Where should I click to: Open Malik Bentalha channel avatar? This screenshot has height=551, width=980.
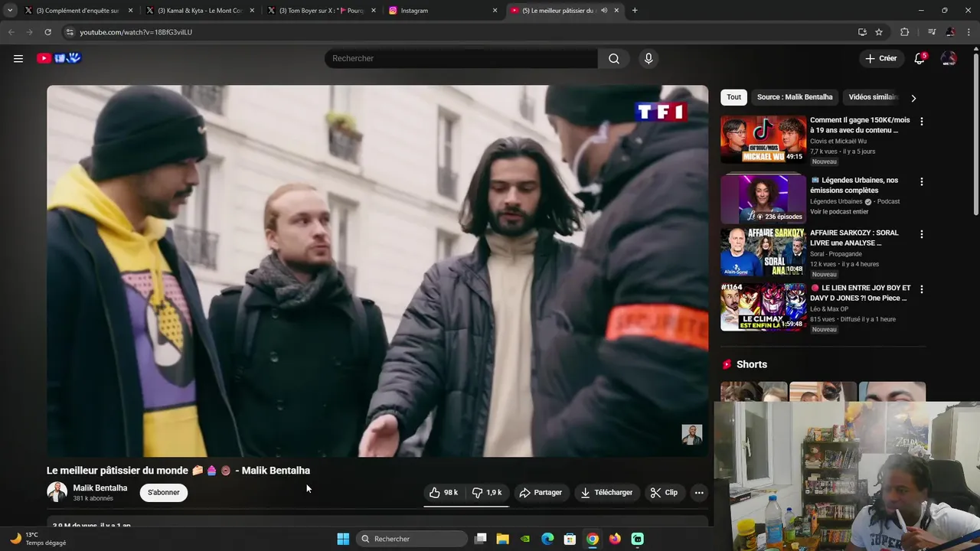click(57, 492)
